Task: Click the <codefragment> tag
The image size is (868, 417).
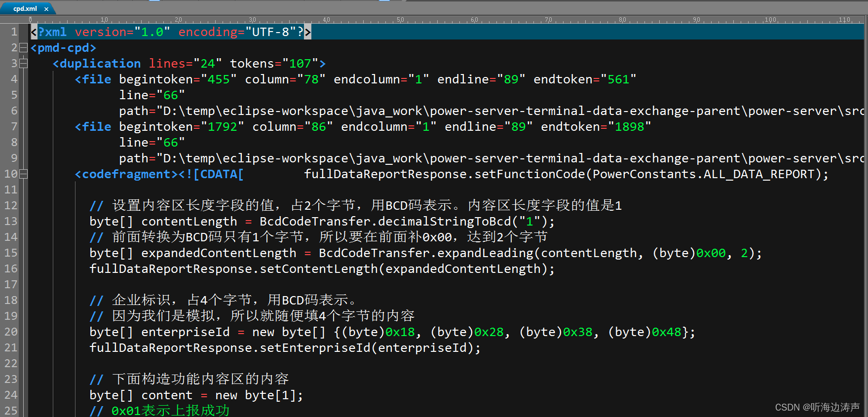Action: tap(126, 174)
